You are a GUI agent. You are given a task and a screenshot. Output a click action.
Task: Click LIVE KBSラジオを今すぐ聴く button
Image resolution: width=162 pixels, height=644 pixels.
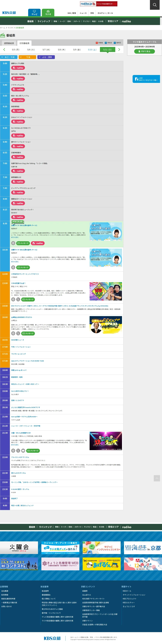point(146,79)
